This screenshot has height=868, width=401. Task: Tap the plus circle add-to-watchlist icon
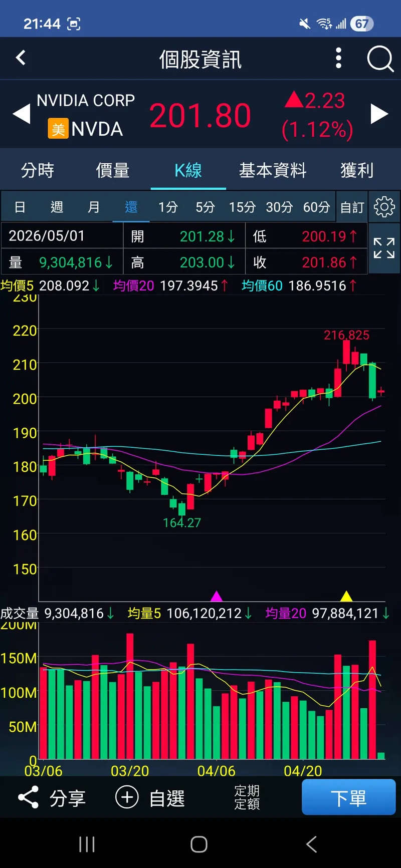coord(127,797)
